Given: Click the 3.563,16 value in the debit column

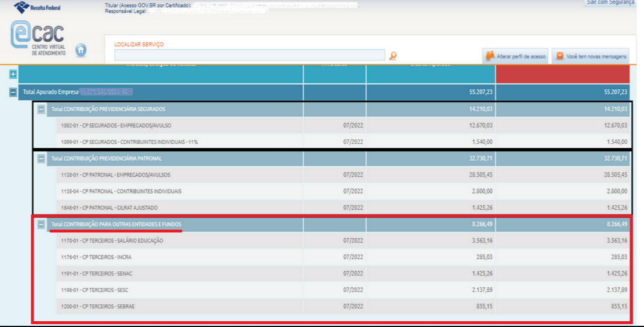Looking at the screenshot, I should coord(482,240).
